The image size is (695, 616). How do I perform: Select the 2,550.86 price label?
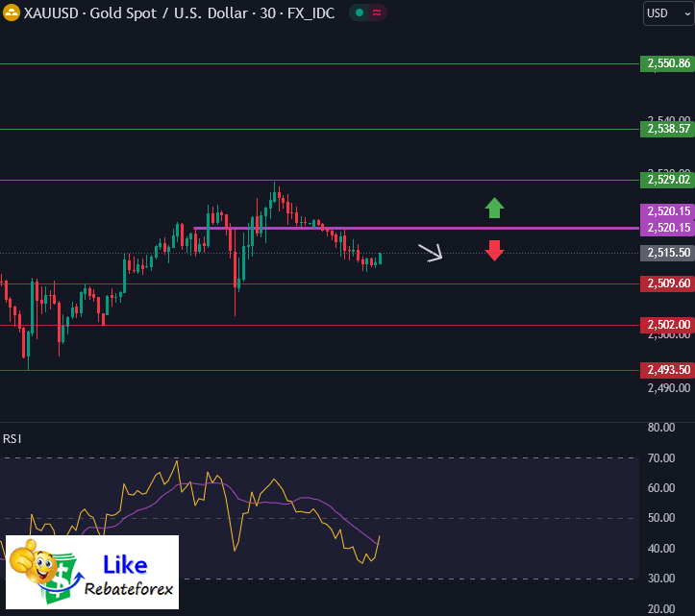click(667, 63)
